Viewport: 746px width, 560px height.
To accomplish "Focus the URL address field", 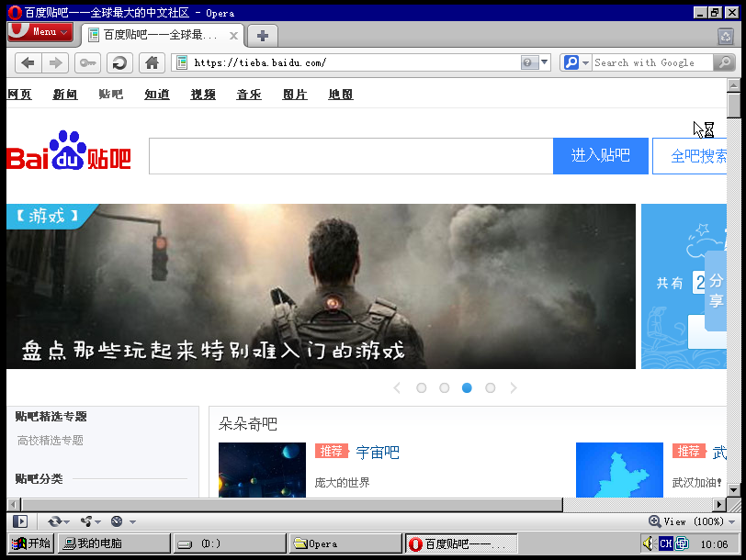I will click(356, 62).
